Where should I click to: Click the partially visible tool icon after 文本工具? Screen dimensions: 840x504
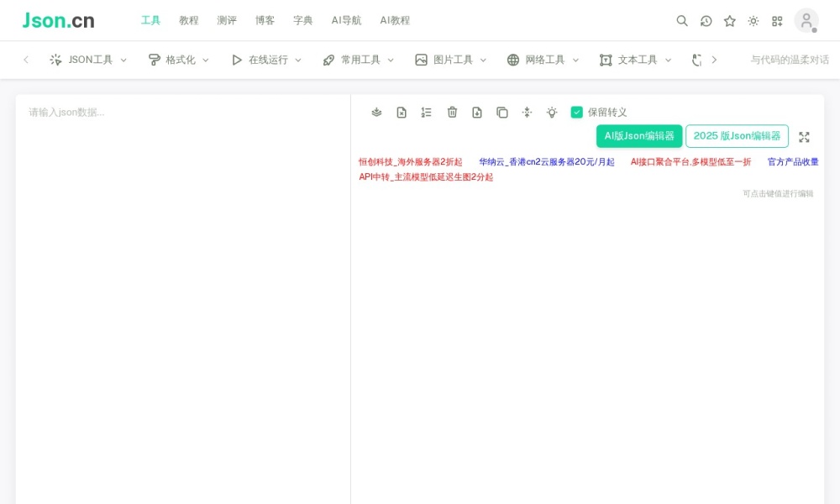coord(696,60)
